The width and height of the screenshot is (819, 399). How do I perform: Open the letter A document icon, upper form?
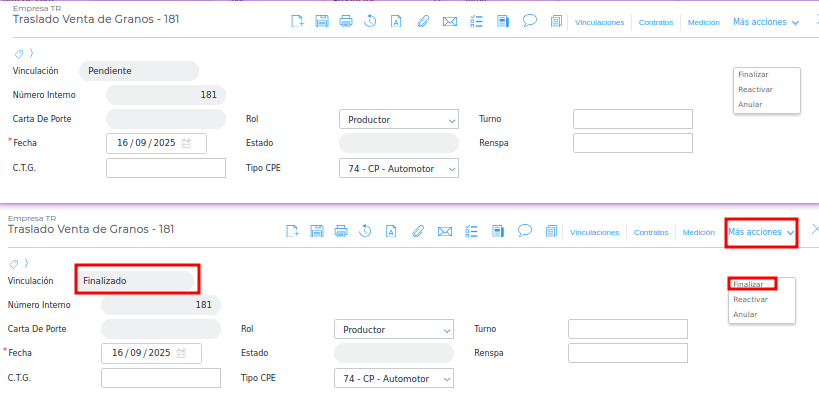pos(396,21)
